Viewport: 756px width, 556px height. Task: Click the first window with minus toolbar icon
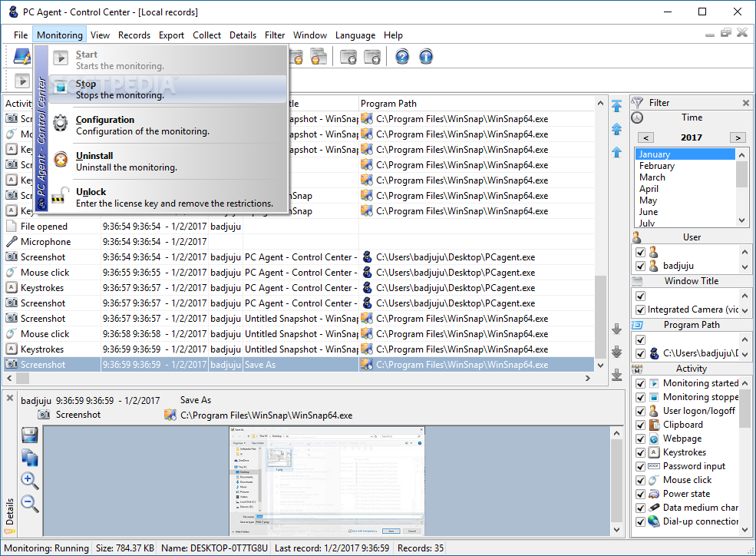click(x=296, y=57)
